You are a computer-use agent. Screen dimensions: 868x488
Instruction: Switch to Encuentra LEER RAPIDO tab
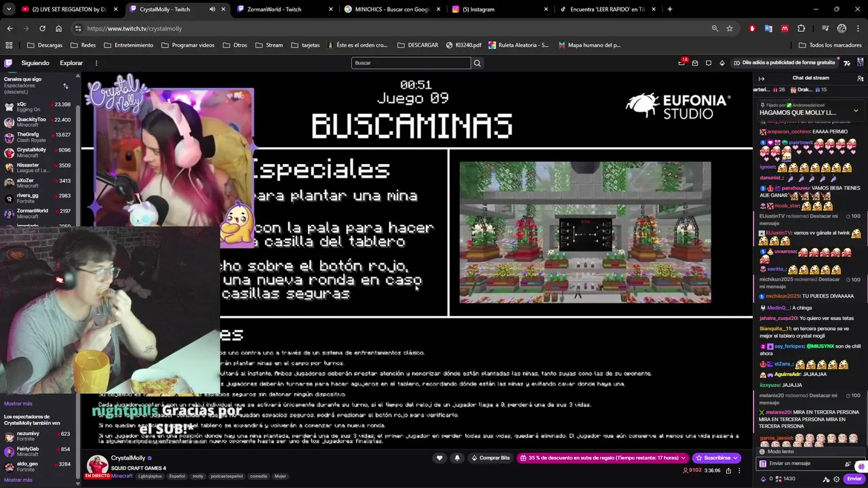607,9
